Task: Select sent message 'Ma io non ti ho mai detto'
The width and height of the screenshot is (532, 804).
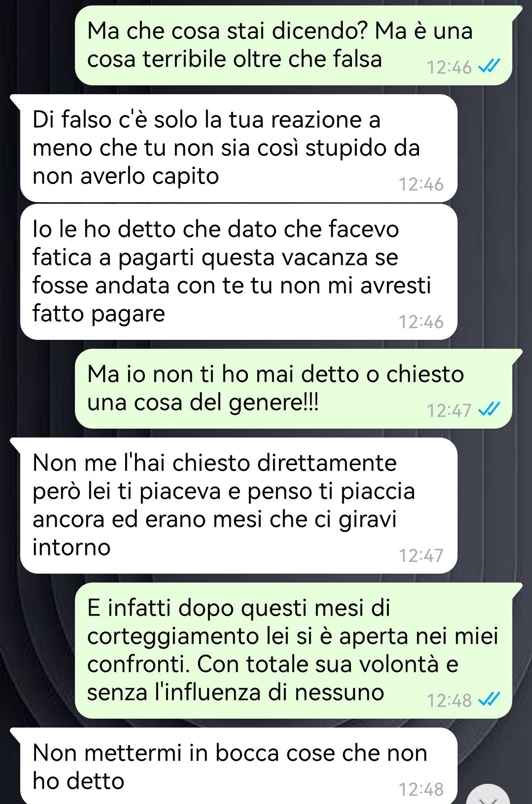Action: pos(293,389)
